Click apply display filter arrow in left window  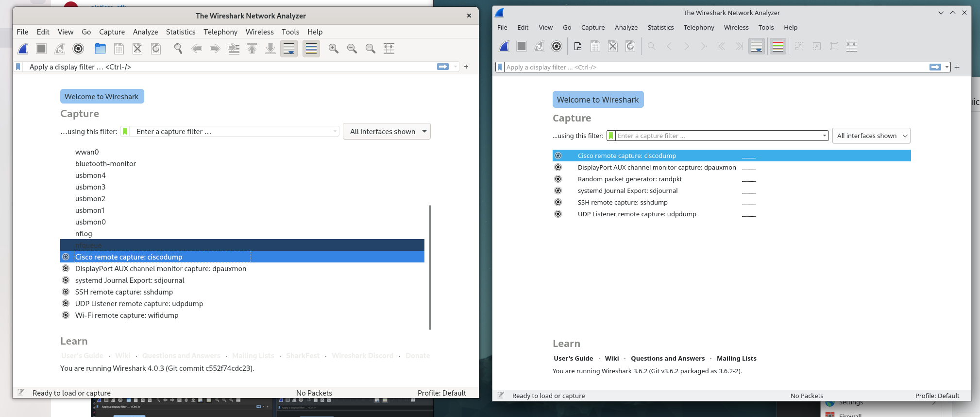(443, 67)
